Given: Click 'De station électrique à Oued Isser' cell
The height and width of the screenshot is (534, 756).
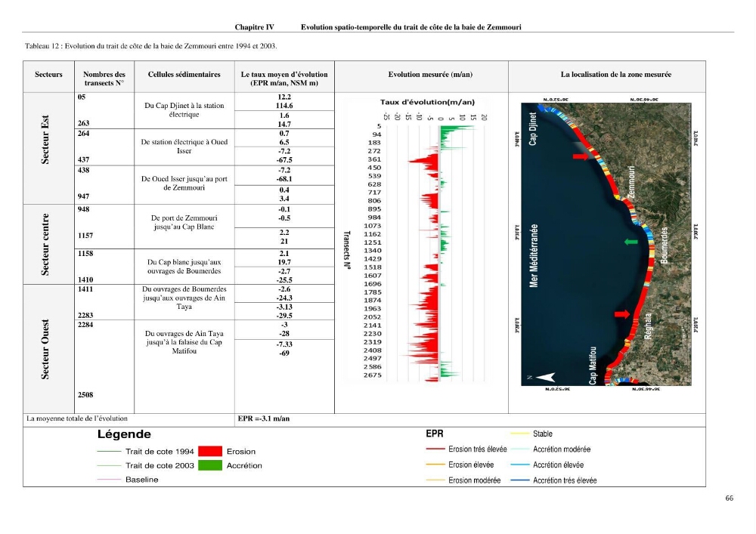Looking at the screenshot, I should [x=184, y=147].
